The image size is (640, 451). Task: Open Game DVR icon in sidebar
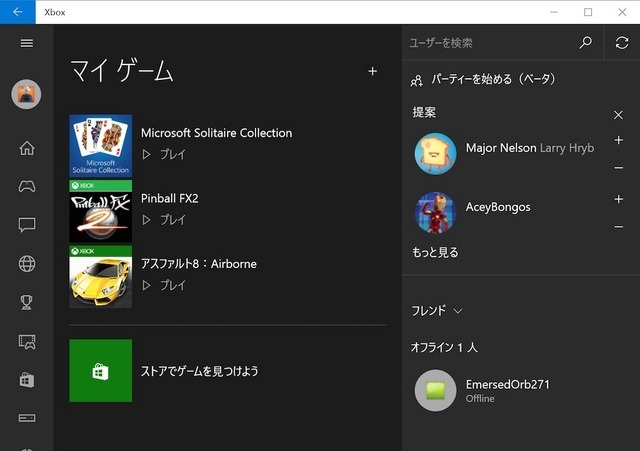(27, 342)
